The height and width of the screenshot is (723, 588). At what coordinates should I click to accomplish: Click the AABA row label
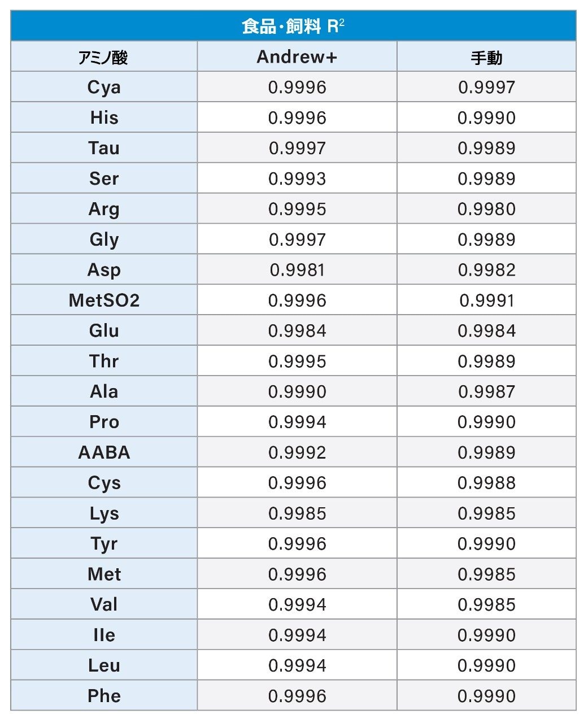pos(104,452)
